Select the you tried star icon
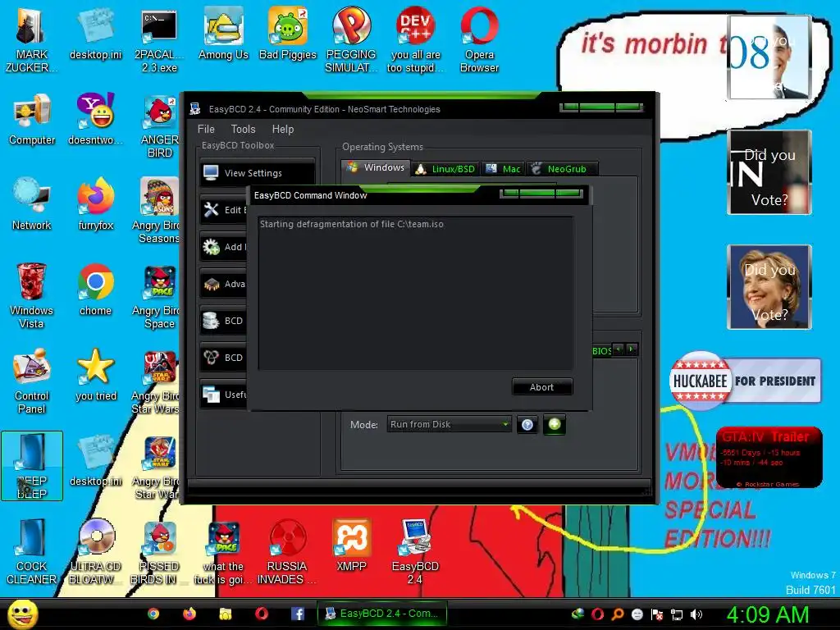Screen dimensions: 840x630 [95, 375]
